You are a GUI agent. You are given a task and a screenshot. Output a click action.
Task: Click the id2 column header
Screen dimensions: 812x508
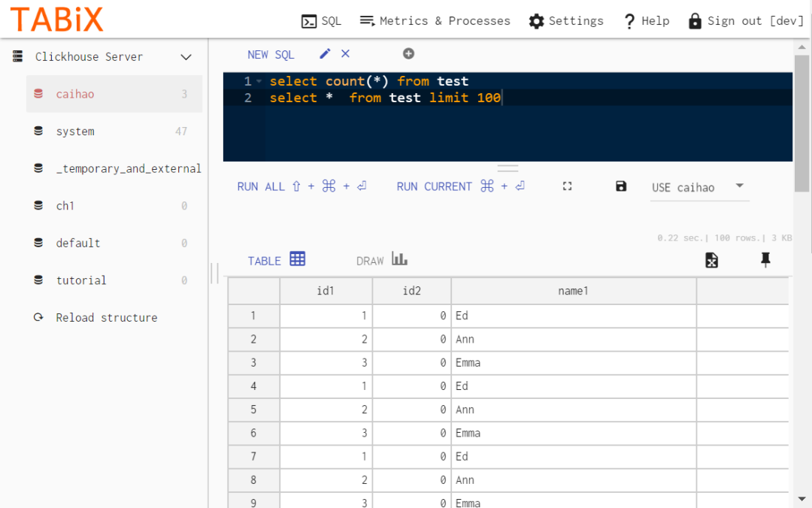[412, 291]
